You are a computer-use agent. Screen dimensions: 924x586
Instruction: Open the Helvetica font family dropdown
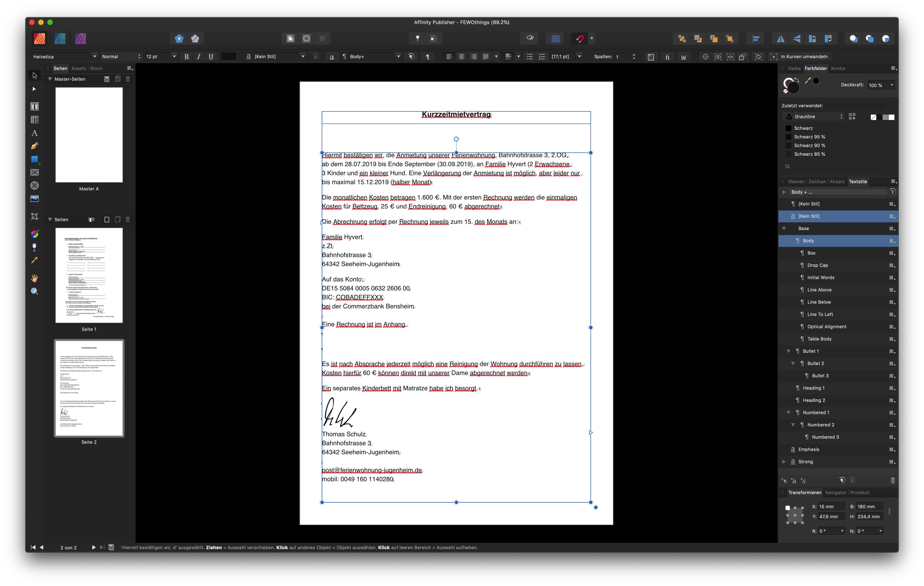(x=94, y=56)
